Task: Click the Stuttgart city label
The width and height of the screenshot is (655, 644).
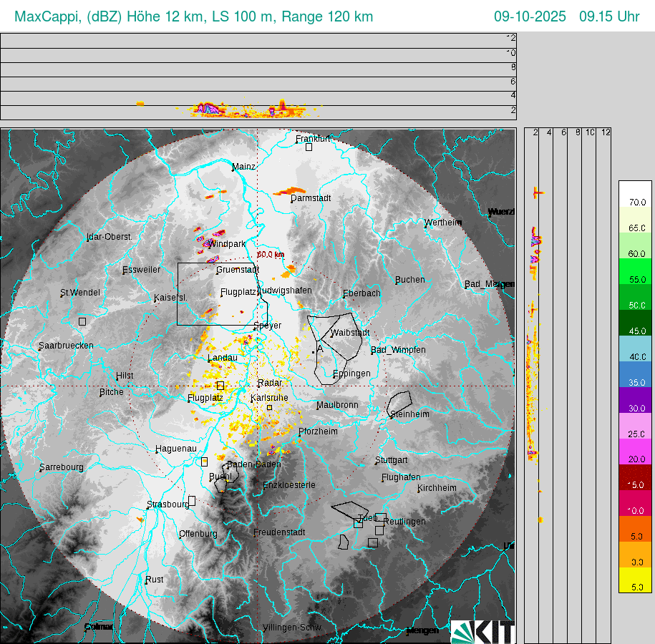Action: [x=392, y=460]
